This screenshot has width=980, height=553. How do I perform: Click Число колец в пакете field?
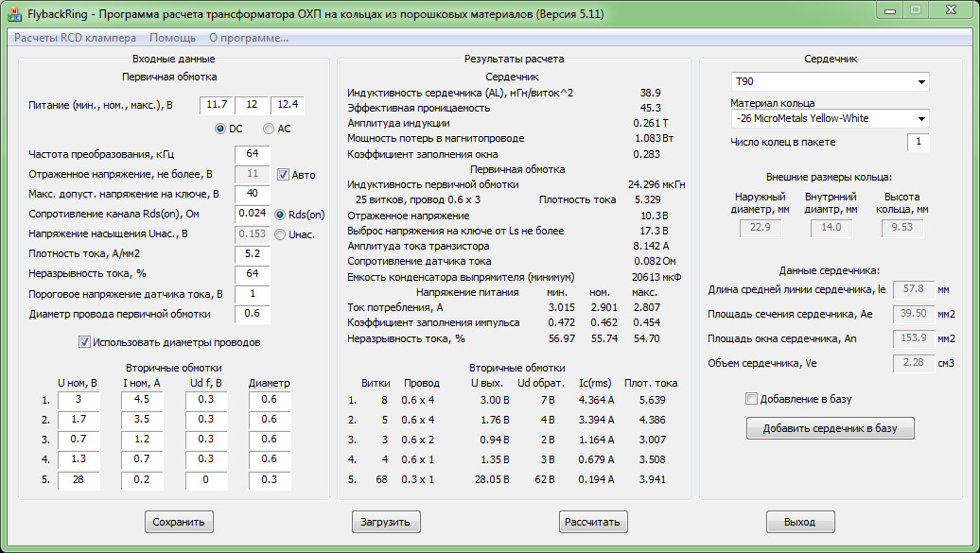(x=919, y=142)
